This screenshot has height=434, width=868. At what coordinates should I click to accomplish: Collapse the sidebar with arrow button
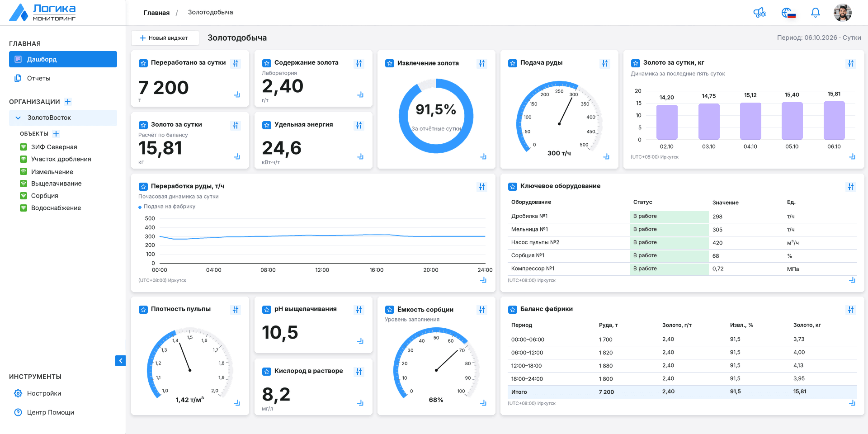tap(120, 361)
